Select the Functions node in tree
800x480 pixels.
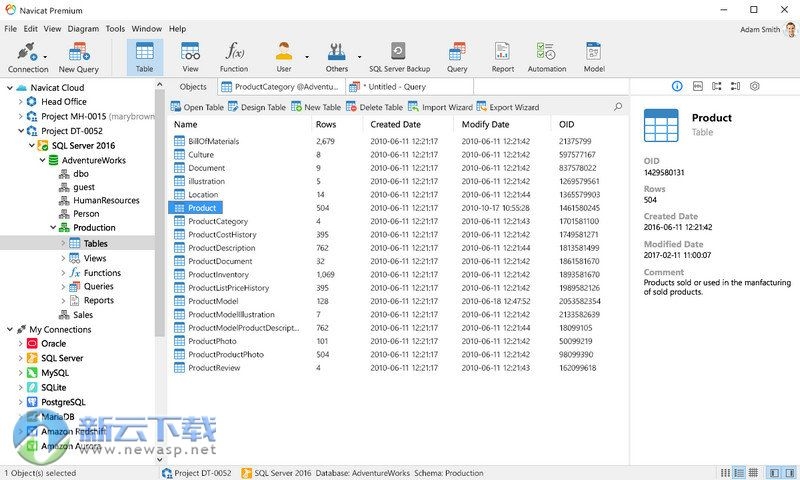pos(102,273)
